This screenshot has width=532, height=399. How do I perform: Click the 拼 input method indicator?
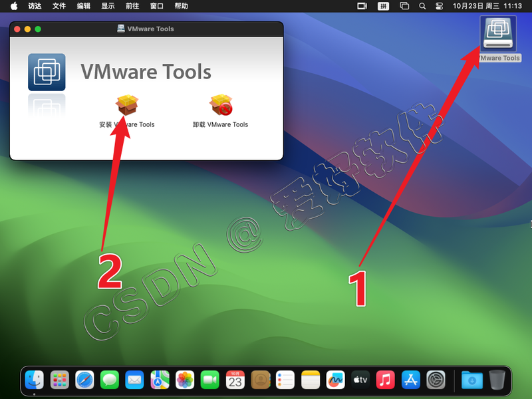click(x=384, y=6)
